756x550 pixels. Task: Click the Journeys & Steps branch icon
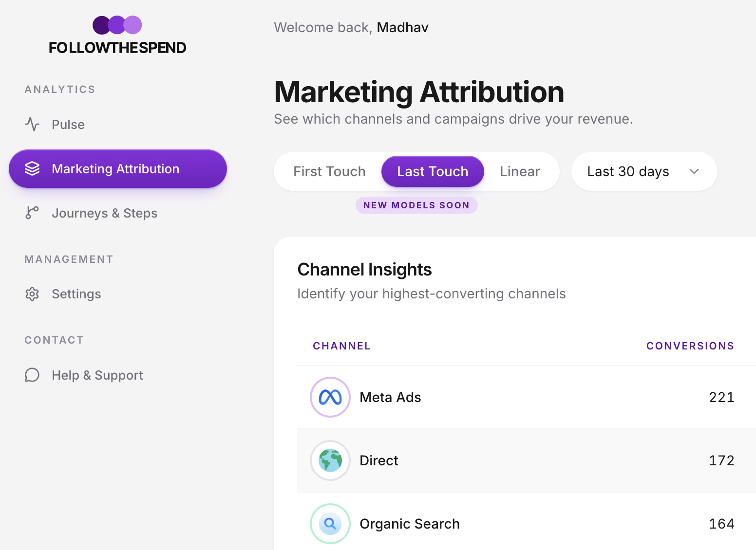coord(32,213)
